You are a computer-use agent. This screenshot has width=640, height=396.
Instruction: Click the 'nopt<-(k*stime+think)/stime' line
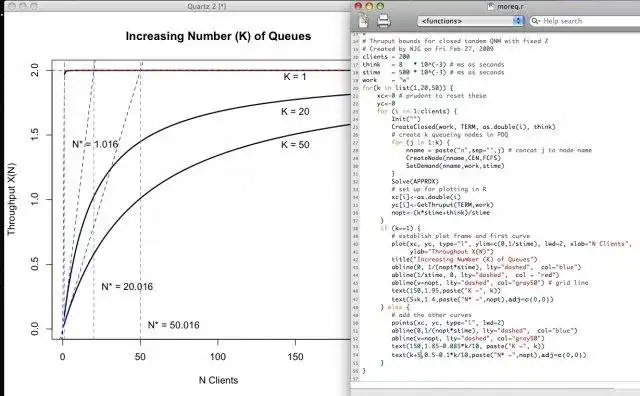point(440,213)
